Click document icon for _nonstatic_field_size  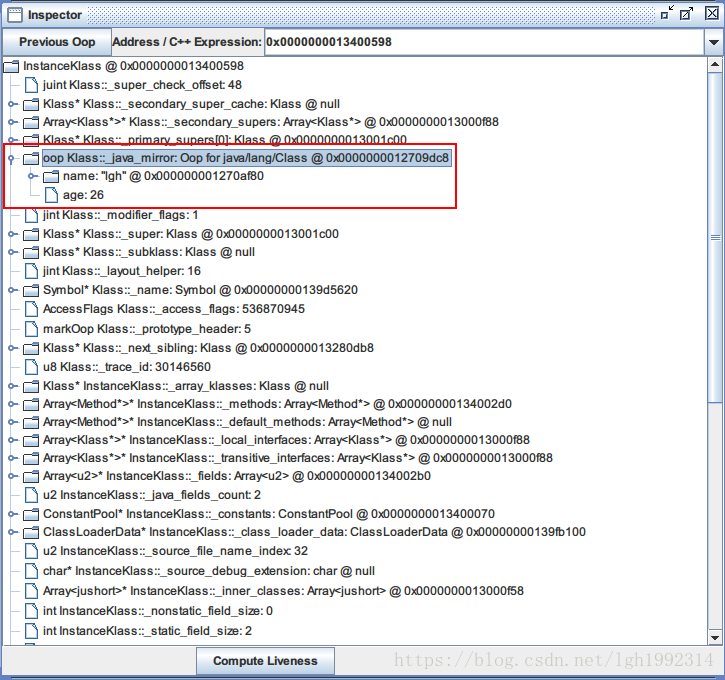(31, 611)
